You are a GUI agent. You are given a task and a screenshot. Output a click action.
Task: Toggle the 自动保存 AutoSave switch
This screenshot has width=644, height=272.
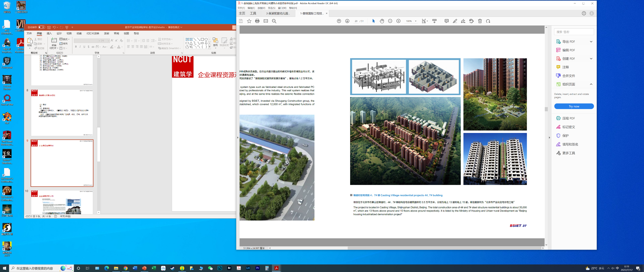(41, 27)
